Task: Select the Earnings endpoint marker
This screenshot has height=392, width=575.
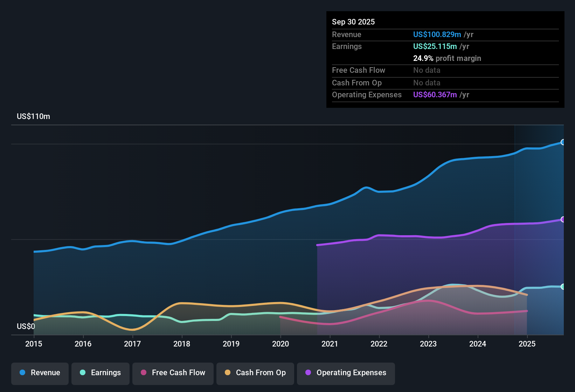Action: (563, 286)
